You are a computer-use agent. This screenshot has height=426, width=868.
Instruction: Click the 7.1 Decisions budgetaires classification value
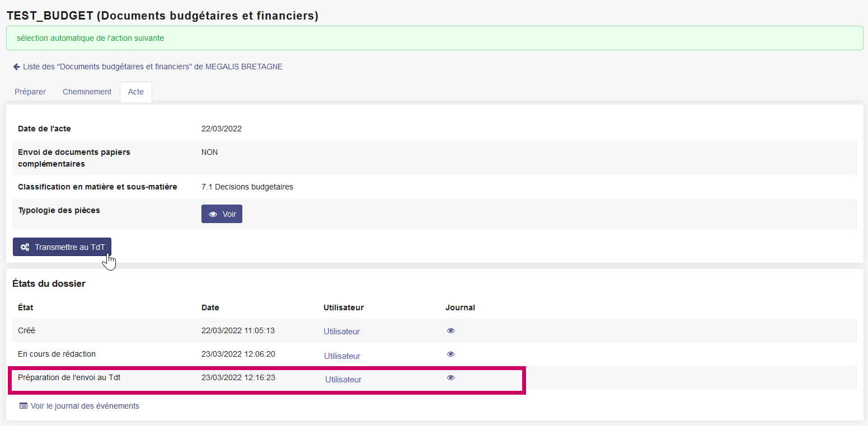pyautogui.click(x=247, y=187)
